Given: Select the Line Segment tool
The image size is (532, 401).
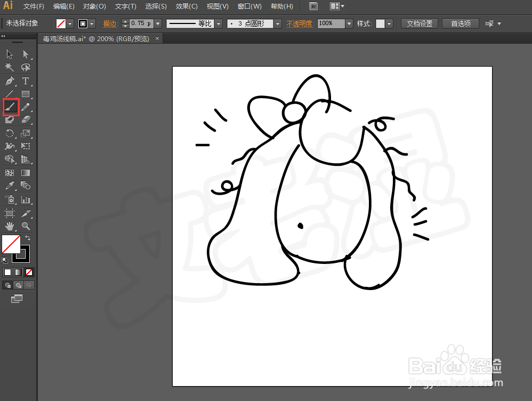Looking at the screenshot, I should (x=10, y=94).
